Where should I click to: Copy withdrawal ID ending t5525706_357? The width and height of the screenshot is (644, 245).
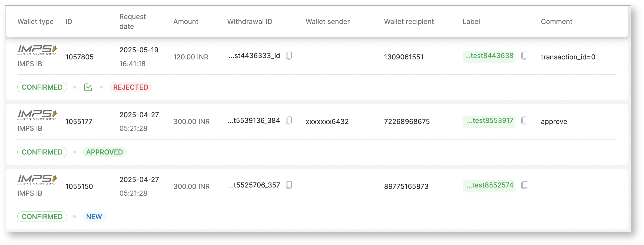[289, 185]
